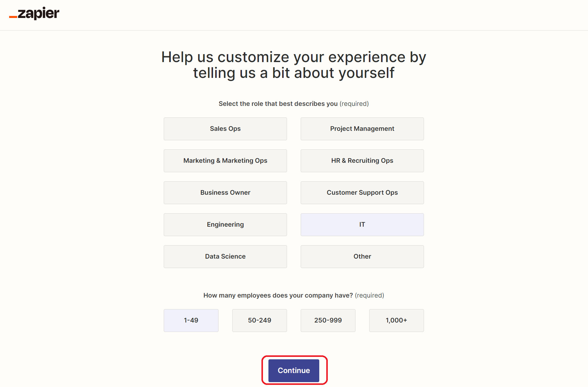
Task: Select the HR & Recruiting Ops role
Action: pyautogui.click(x=362, y=160)
